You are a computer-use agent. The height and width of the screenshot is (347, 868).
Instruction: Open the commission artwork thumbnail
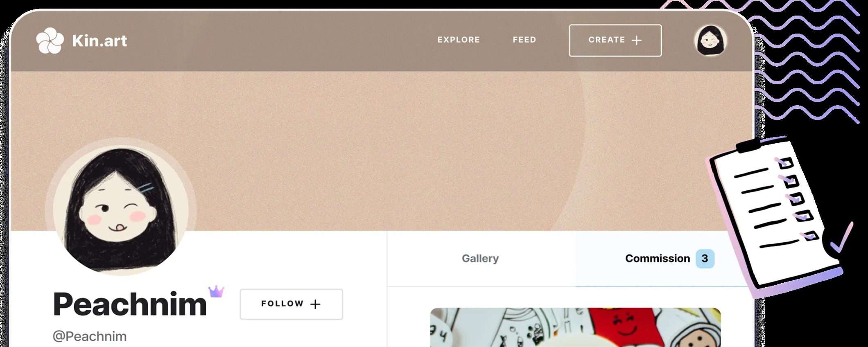575,327
